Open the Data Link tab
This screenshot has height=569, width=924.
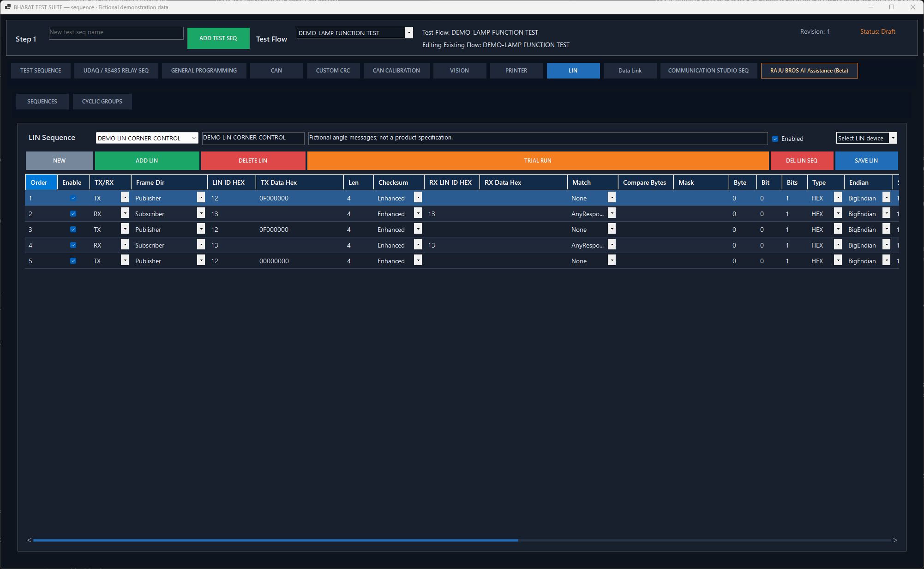tap(630, 71)
